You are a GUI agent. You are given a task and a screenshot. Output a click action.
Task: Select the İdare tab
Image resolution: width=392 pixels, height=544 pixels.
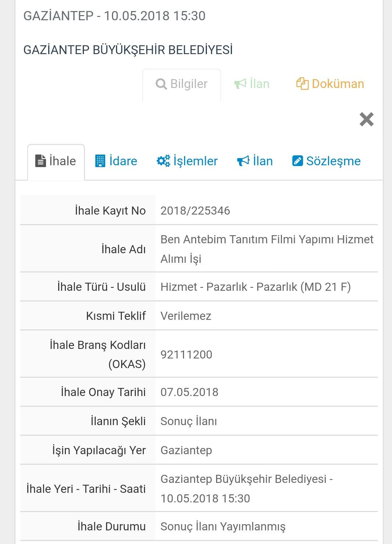(x=123, y=161)
